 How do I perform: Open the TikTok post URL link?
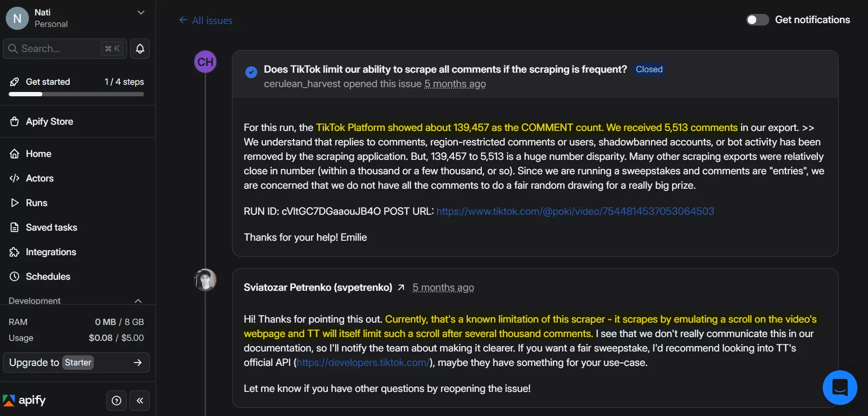point(575,211)
